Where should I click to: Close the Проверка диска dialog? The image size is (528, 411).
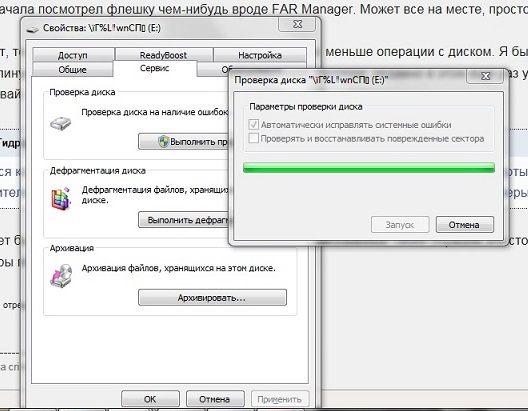pos(485,76)
